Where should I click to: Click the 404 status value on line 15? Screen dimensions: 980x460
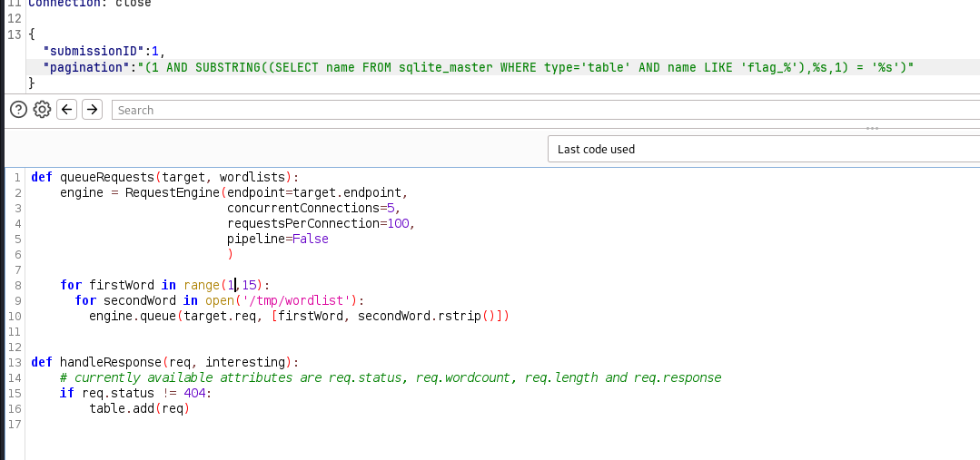pyautogui.click(x=194, y=393)
